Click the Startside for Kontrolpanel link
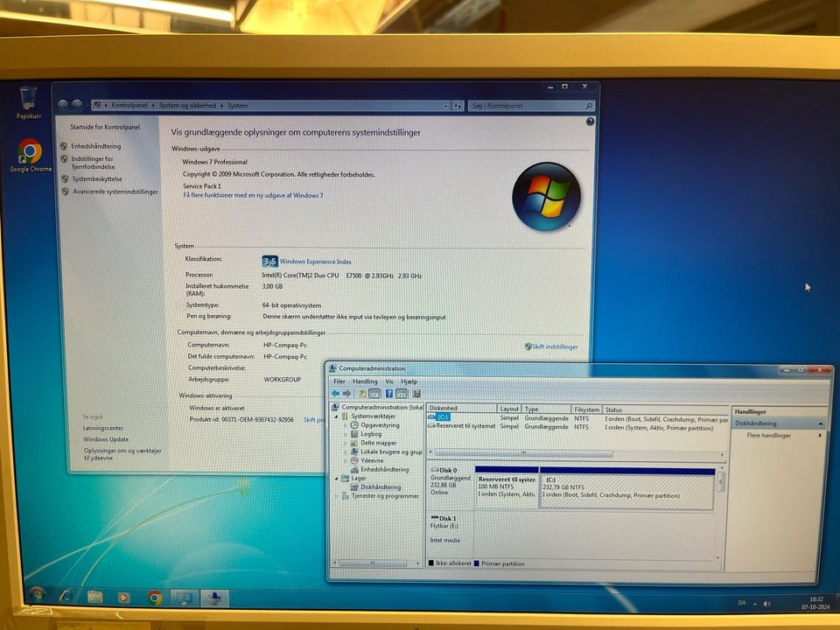 click(x=105, y=128)
